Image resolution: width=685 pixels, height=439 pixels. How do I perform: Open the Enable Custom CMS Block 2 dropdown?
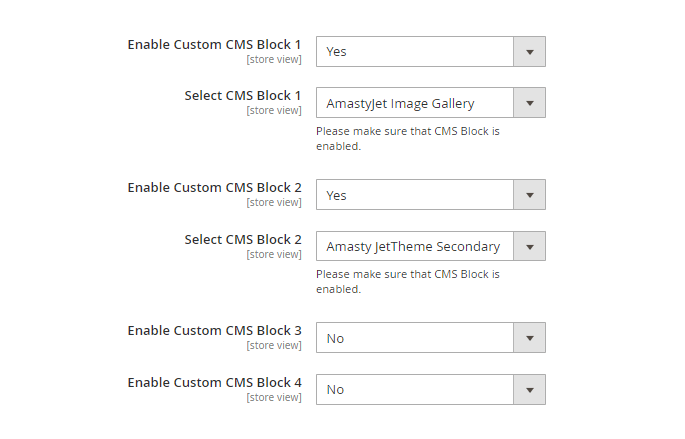(x=431, y=194)
